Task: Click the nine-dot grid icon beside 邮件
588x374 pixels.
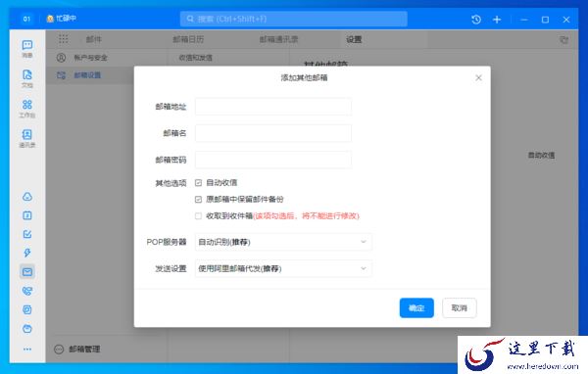Action: pos(63,39)
